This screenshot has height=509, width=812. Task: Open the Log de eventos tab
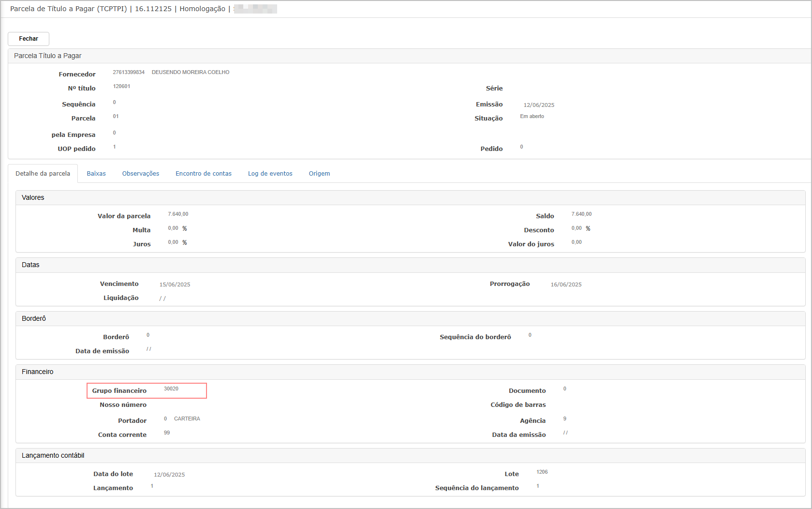point(270,174)
